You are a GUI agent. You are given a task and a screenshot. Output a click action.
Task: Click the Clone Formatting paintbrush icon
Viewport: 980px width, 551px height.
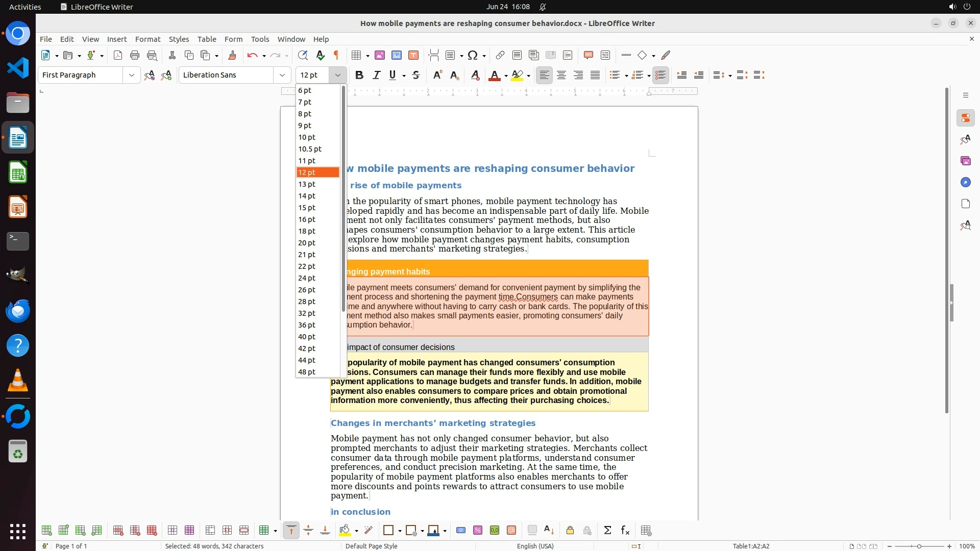tap(232, 55)
